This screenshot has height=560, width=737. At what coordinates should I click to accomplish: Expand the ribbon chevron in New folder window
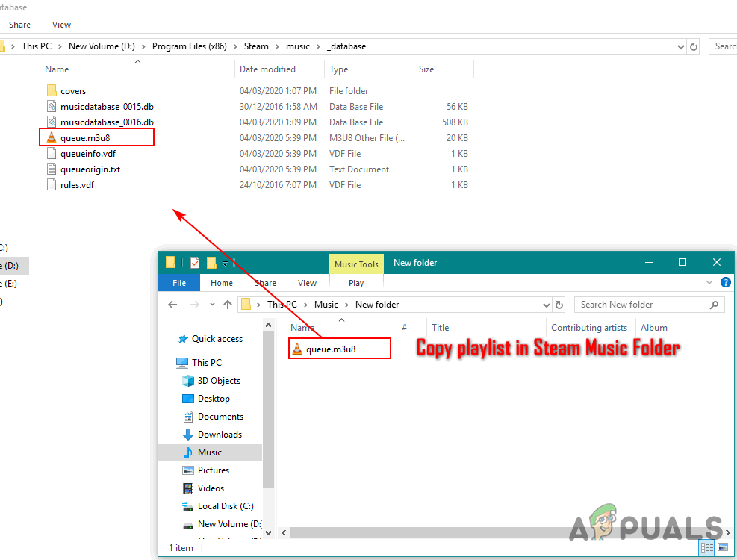(709, 282)
